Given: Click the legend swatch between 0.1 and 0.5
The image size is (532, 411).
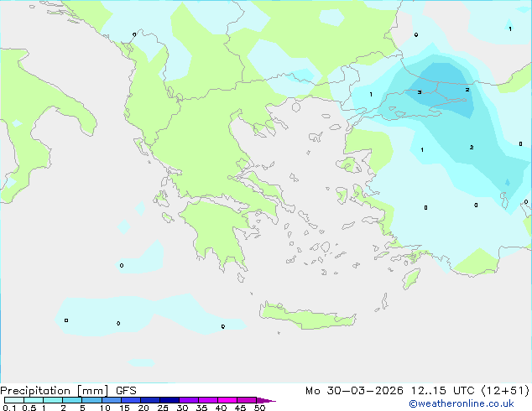Looking at the screenshot, I should click(14, 400).
